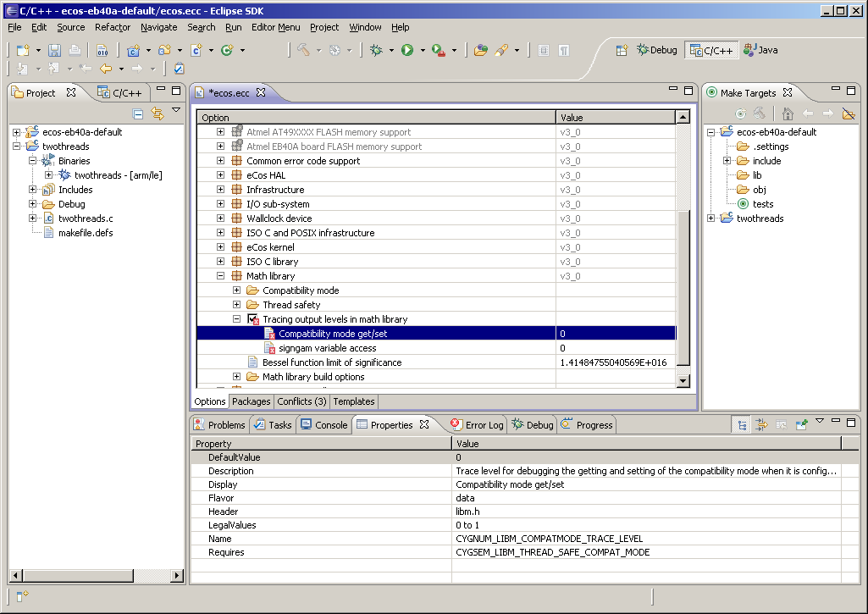Viewport: 868px width, 614px height.
Task: Switch to the C/C++ projects view tab
Action: 120,93
